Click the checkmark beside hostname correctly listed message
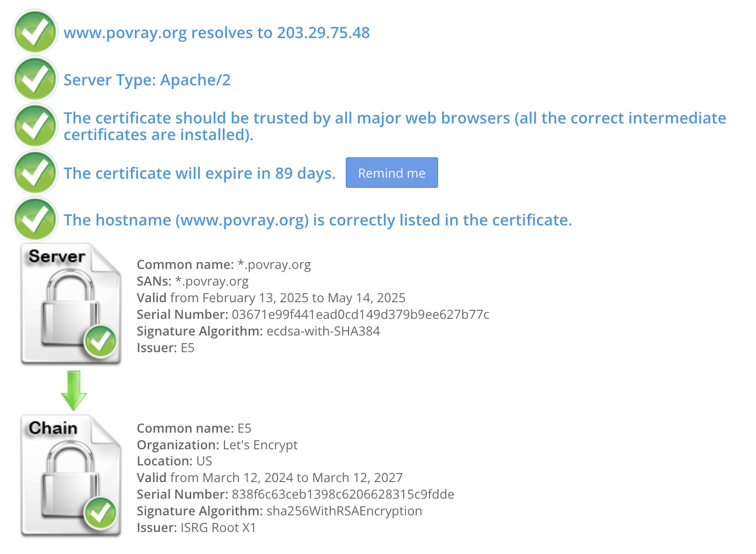Image resolution: width=756 pixels, height=554 pixels. [35, 220]
